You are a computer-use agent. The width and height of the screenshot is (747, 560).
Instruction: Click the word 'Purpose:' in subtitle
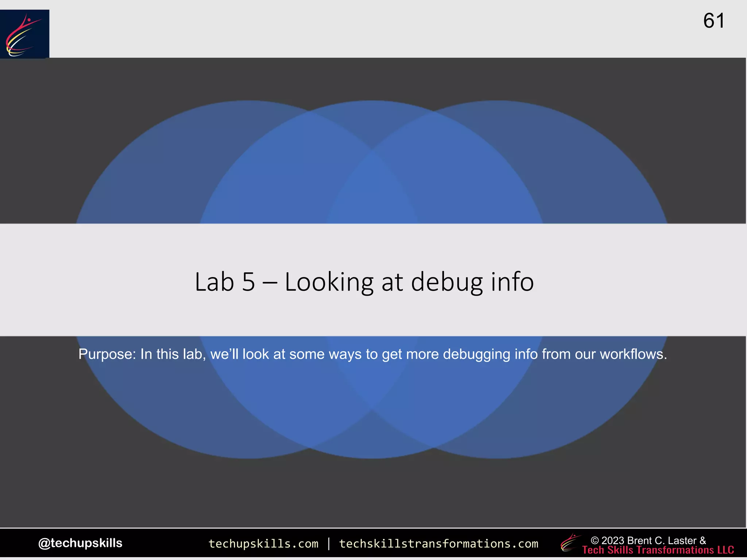107,354
